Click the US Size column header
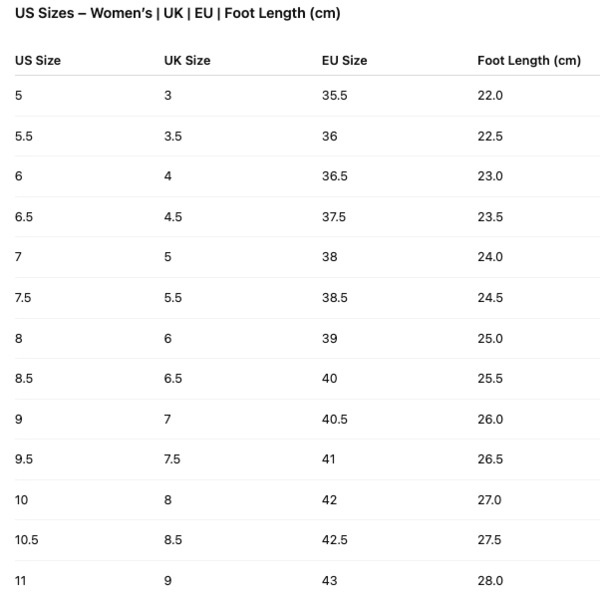Viewport: 600px width, 599px height. [38, 60]
